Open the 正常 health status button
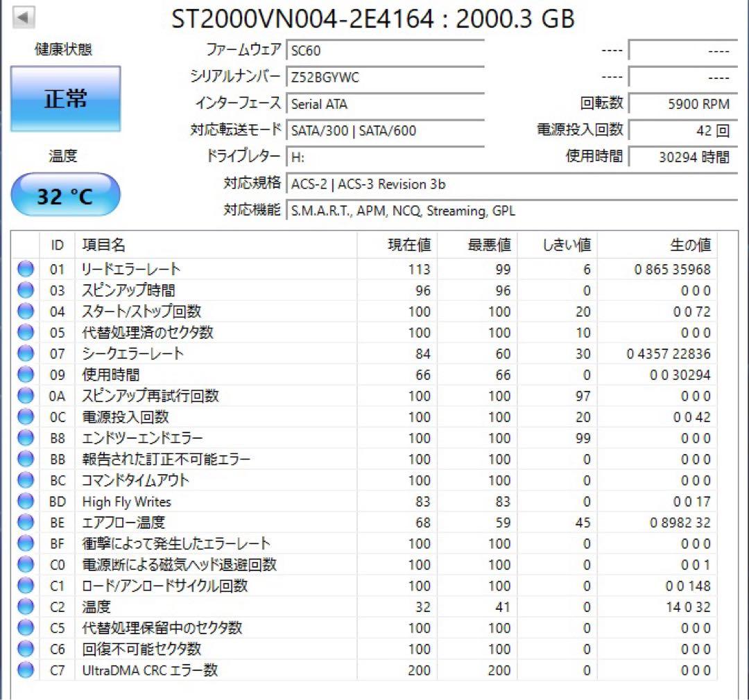This screenshot has width=749, height=700. (x=65, y=99)
